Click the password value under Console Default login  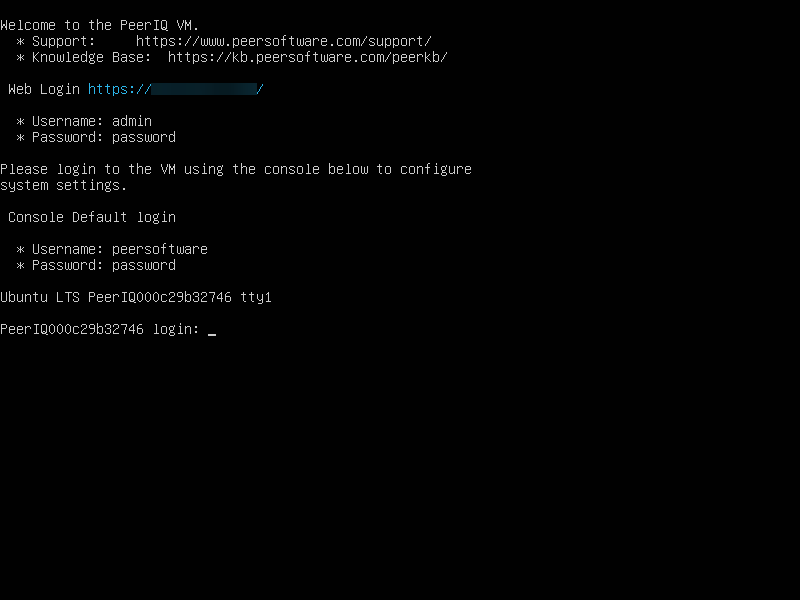[144, 265]
